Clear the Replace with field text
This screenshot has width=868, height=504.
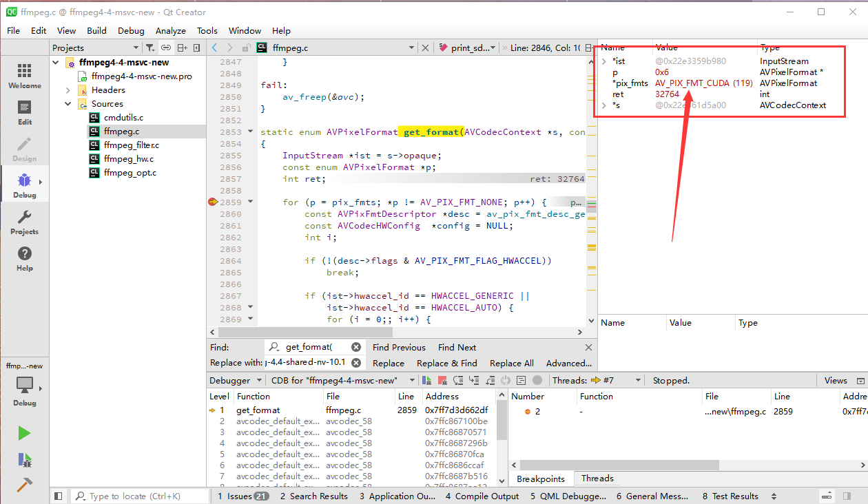(x=356, y=363)
